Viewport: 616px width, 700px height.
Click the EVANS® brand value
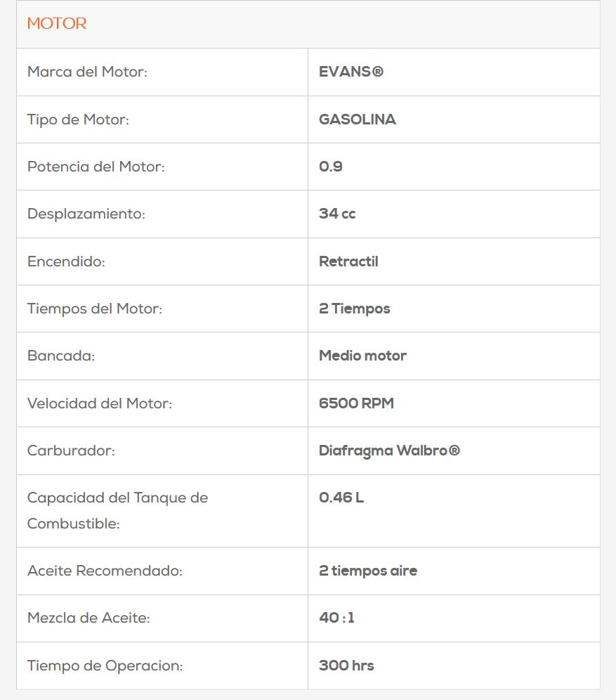[351, 72]
